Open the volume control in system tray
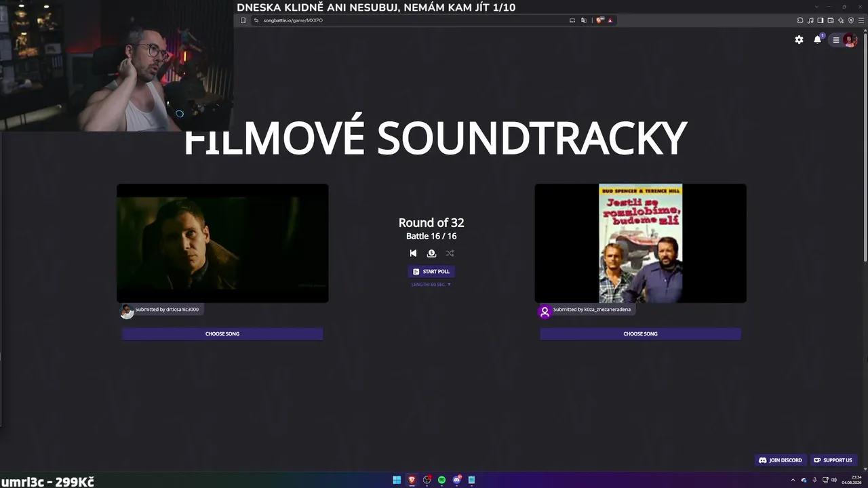This screenshot has width=868, height=488. (834, 480)
